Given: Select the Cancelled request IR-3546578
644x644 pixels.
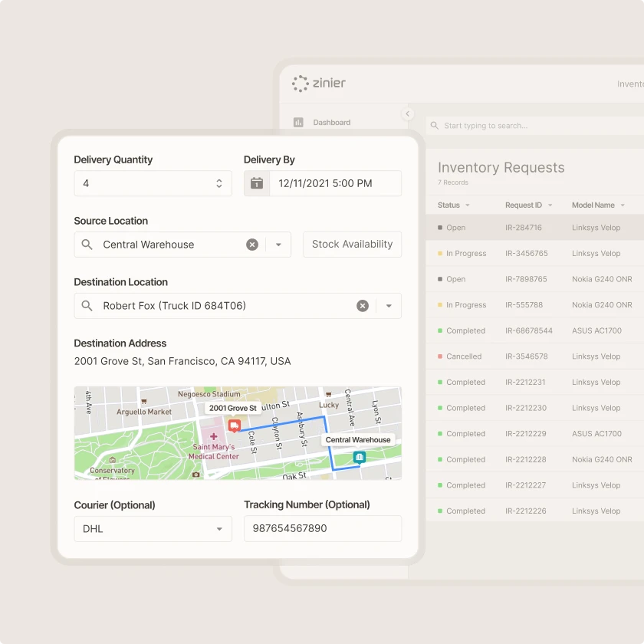Looking at the screenshot, I should click(535, 356).
